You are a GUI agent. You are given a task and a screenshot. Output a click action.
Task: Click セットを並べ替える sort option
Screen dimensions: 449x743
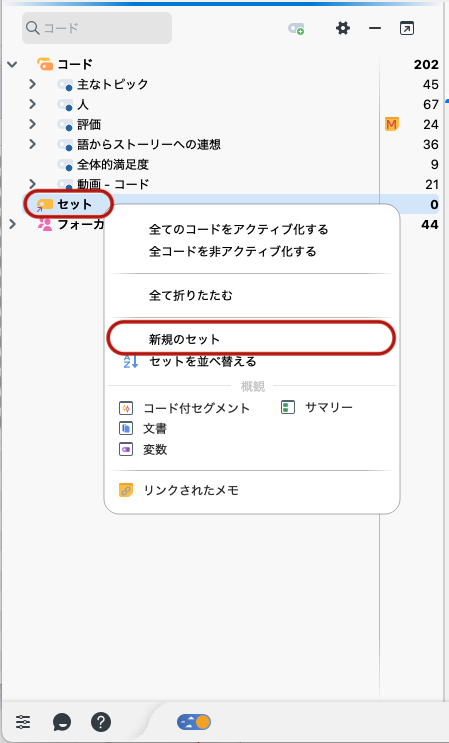pos(203,362)
